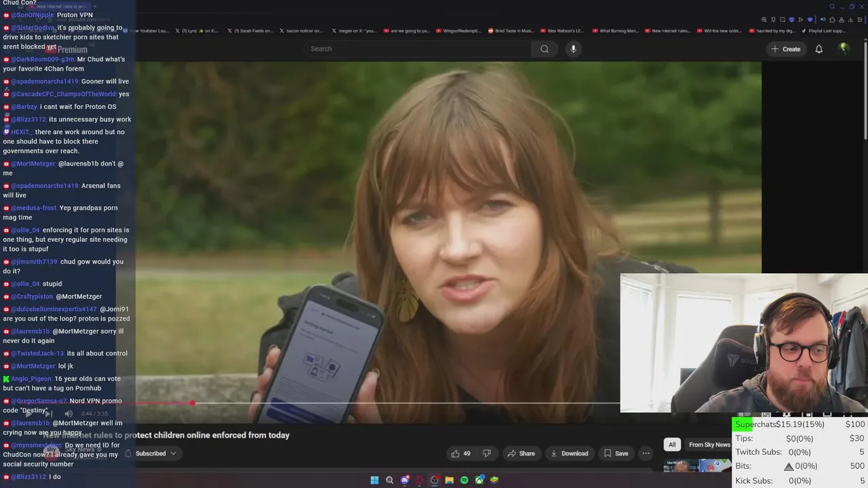Open the Windows Start menu
Image resolution: width=868 pixels, height=488 pixels.
click(x=374, y=480)
